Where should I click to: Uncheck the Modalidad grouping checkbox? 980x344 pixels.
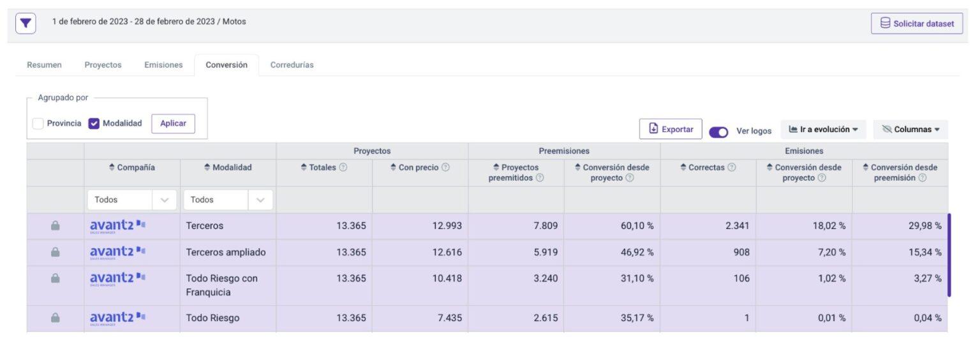[x=94, y=123]
